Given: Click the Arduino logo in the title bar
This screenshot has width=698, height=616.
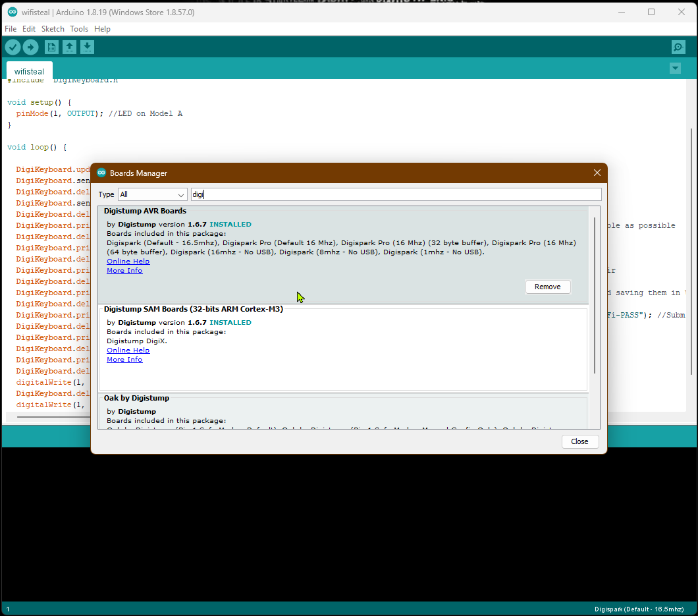Looking at the screenshot, I should pos(13,12).
